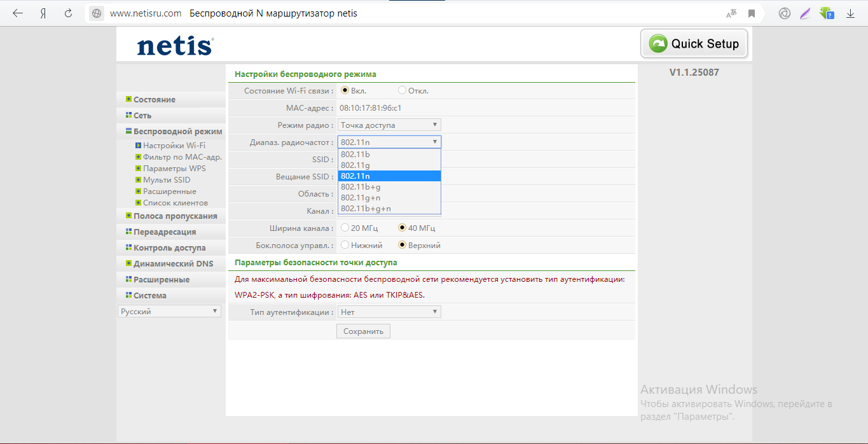Image resolution: width=868 pixels, height=444 pixels.
Task: Open Полоса пропускания menu link
Action: click(176, 216)
